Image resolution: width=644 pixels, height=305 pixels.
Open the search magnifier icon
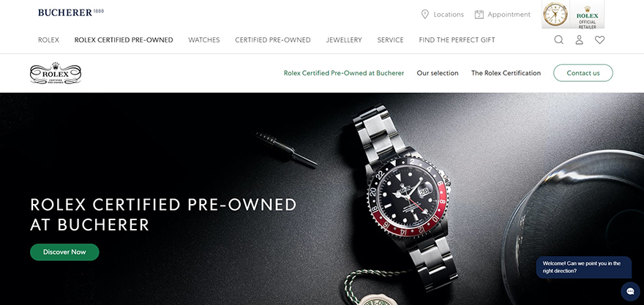pos(558,39)
